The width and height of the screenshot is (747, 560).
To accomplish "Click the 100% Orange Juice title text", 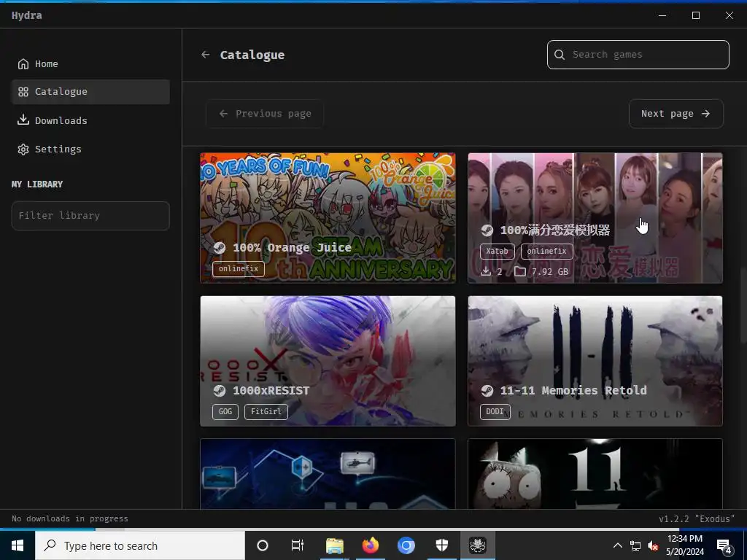I will click(x=292, y=248).
